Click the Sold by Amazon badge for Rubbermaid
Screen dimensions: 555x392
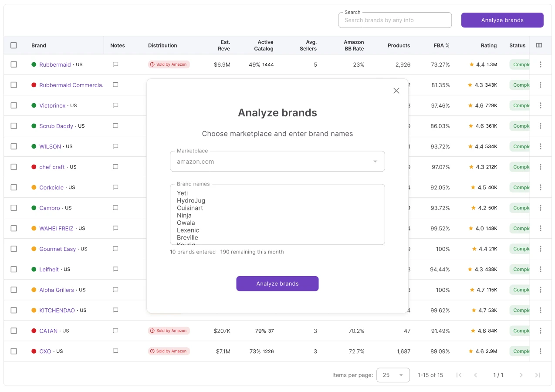click(x=169, y=64)
